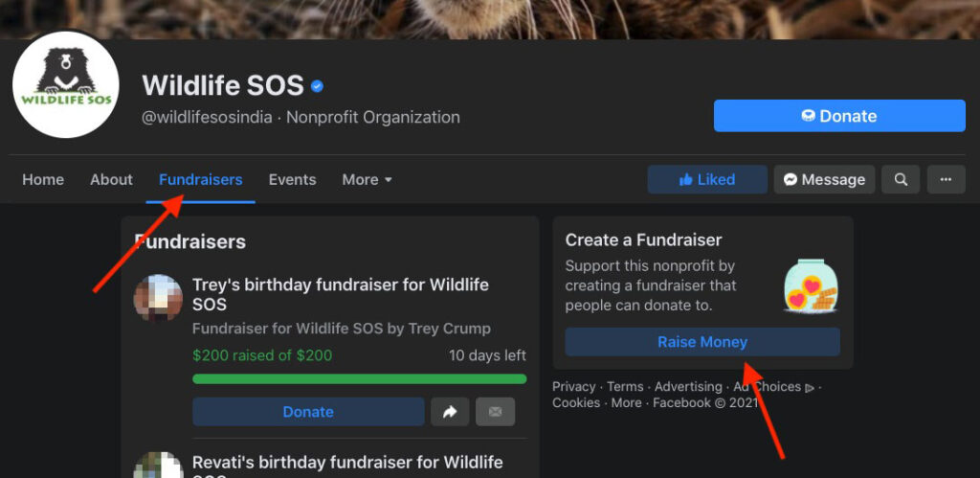The height and width of the screenshot is (478, 980).
Task: Share Trey's birthday fundraiser
Action: (450, 412)
